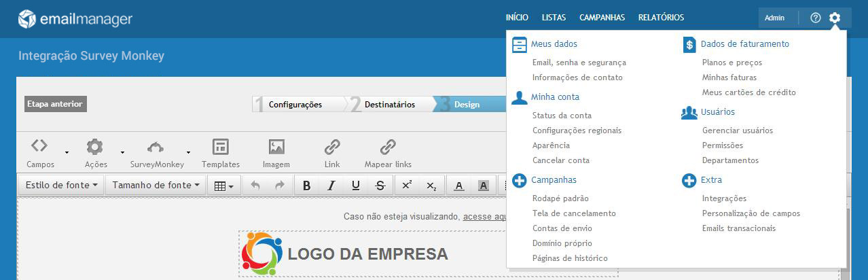The image size is (868, 280).
Task: Click the help question mark icon
Action: point(816,18)
